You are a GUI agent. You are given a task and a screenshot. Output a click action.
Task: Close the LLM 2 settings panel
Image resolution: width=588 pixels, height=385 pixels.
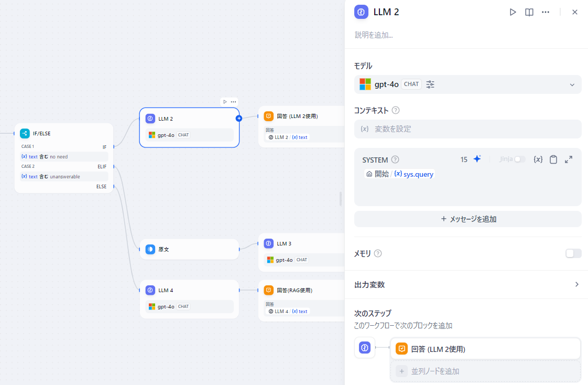(x=574, y=13)
